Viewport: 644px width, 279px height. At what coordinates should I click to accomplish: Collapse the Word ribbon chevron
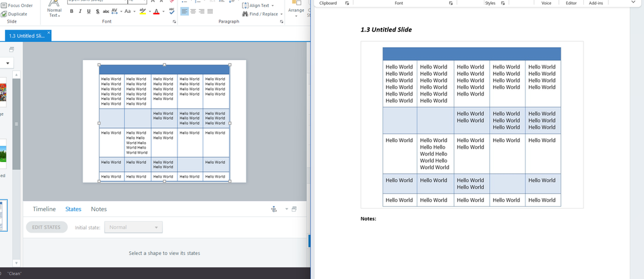pyautogui.click(x=633, y=2)
